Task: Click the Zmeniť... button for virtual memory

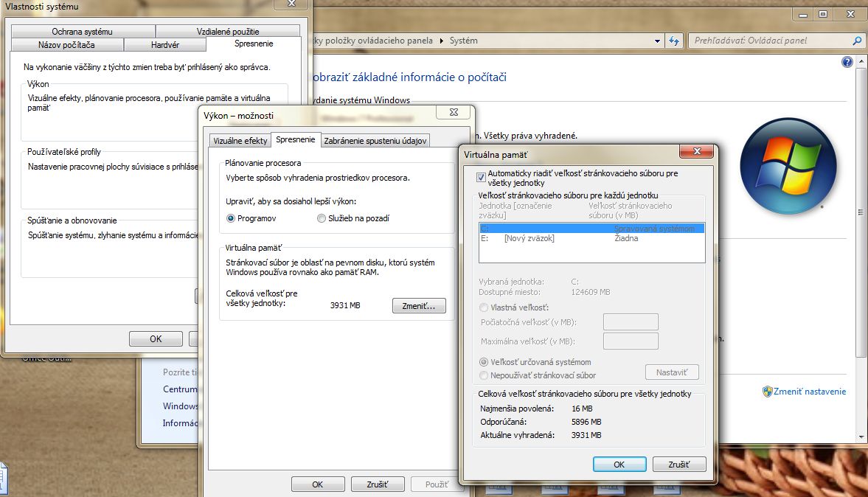Action: 419,305
